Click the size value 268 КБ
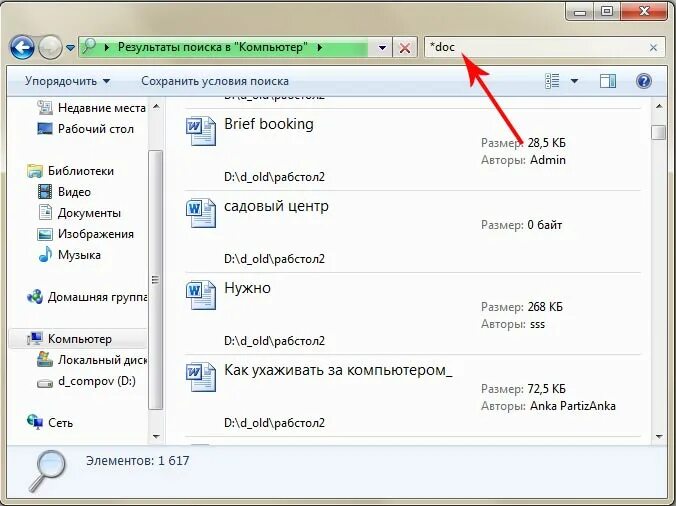The image size is (676, 506). (x=545, y=307)
